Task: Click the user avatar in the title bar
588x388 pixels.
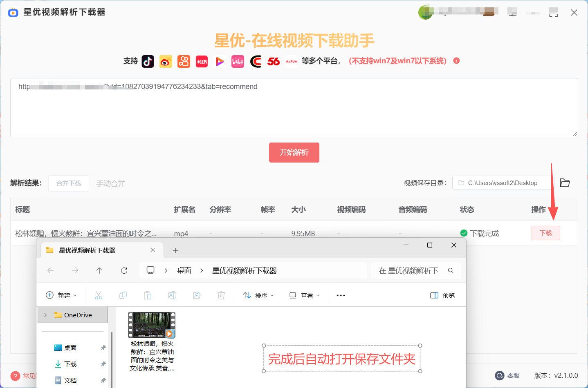Action: pos(425,12)
